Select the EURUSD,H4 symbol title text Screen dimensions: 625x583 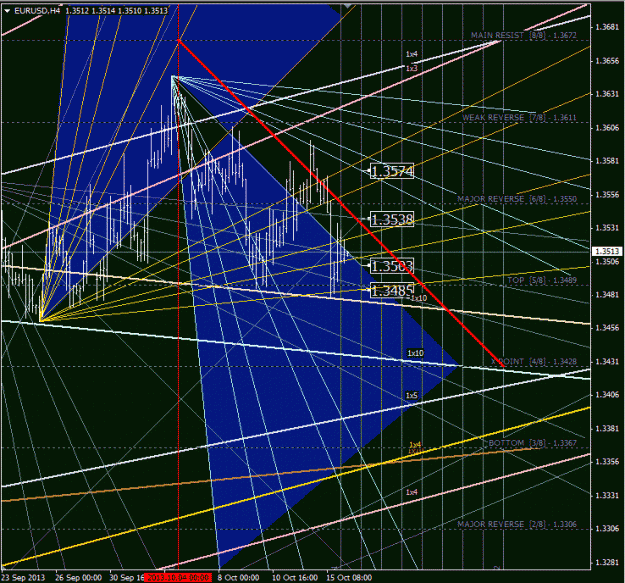37,11
